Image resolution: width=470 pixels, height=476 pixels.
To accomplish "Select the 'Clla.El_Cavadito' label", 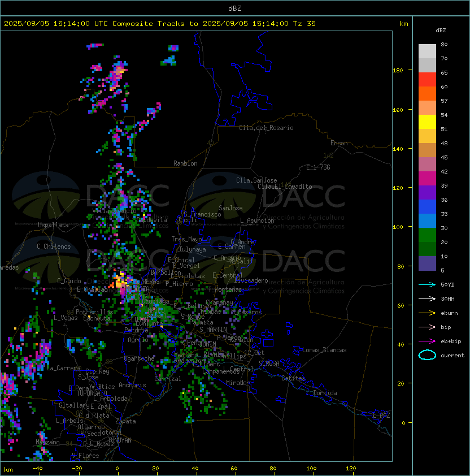I will (285, 187).
